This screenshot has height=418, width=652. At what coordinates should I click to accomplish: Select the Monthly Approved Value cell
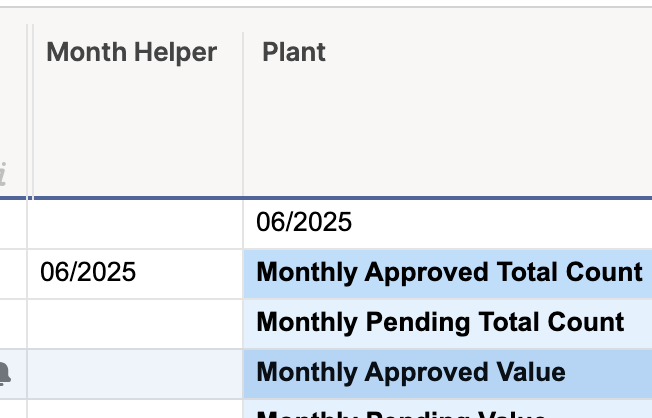tap(448, 374)
